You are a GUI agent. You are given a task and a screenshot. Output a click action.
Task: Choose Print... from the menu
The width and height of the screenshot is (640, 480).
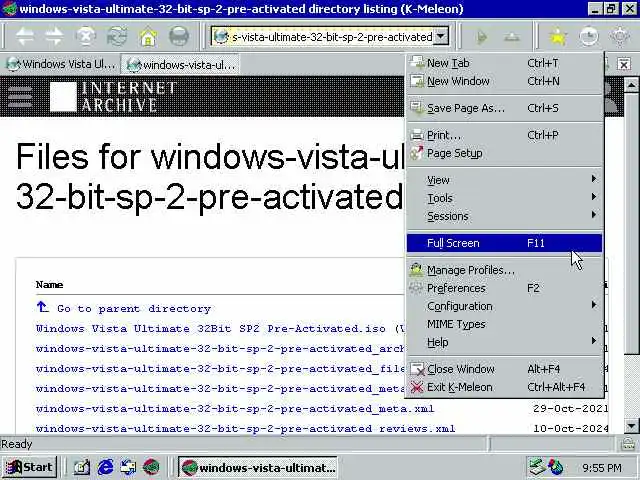tap(504, 135)
